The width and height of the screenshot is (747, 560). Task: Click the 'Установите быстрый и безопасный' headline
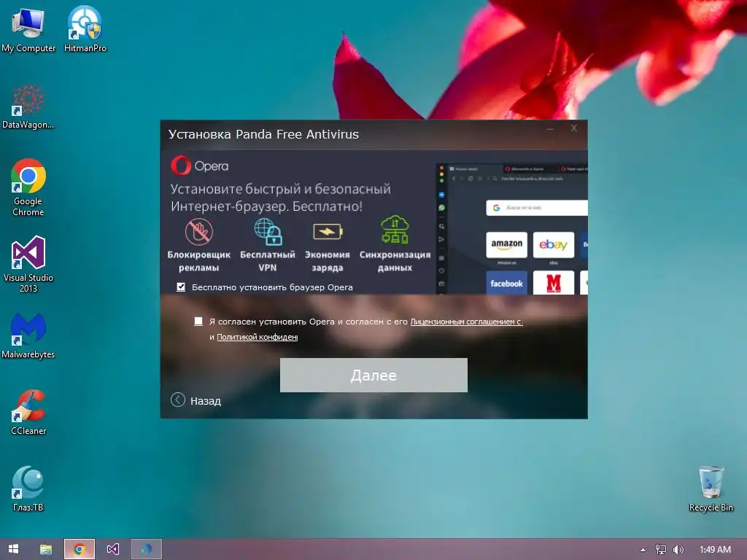pyautogui.click(x=281, y=189)
